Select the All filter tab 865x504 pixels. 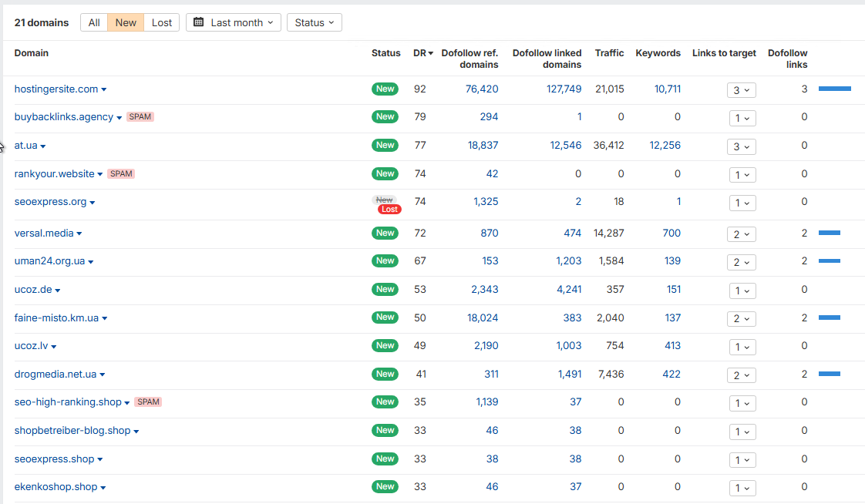(94, 22)
